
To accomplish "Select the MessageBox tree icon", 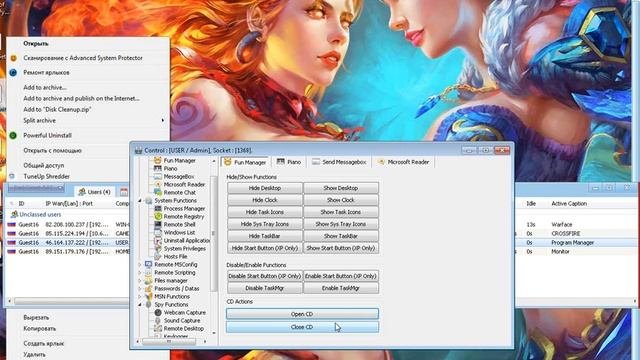I will pyautogui.click(x=158, y=176).
